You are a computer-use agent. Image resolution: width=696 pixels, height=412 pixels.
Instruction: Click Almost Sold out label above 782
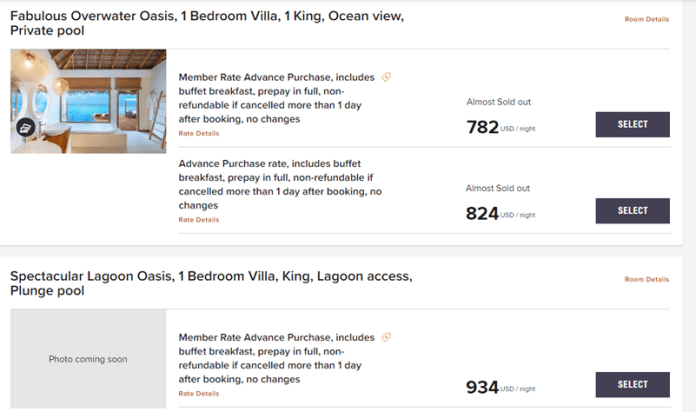tap(498, 102)
